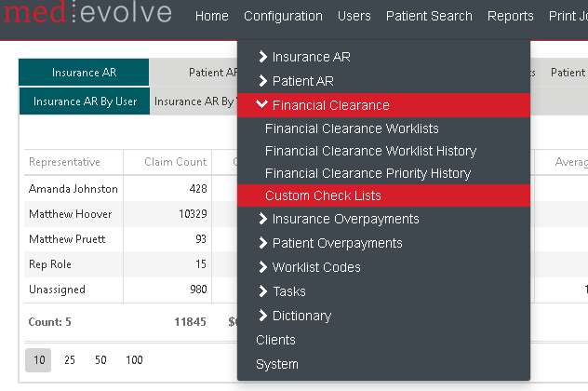Select Custom Check Lists
This screenshot has width=588, height=391.
point(323,195)
